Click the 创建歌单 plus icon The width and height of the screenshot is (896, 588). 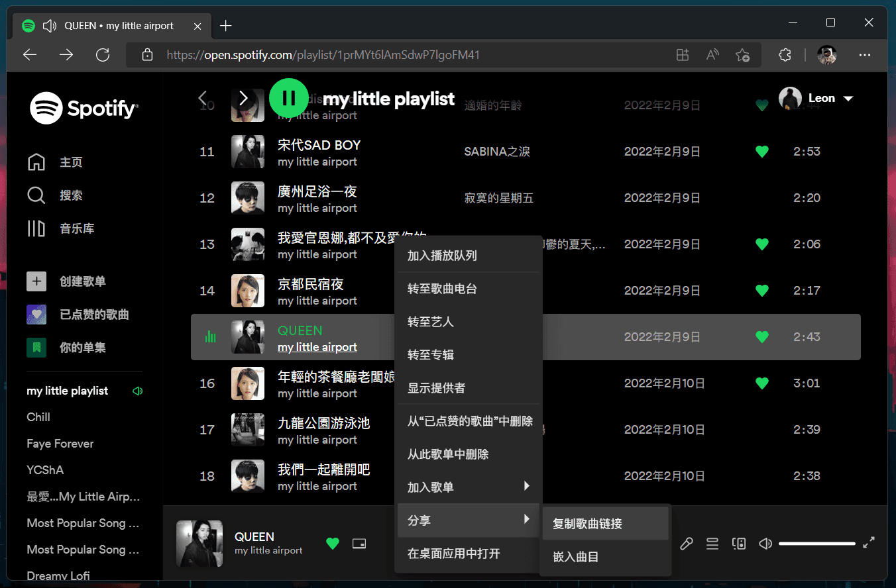(36, 281)
